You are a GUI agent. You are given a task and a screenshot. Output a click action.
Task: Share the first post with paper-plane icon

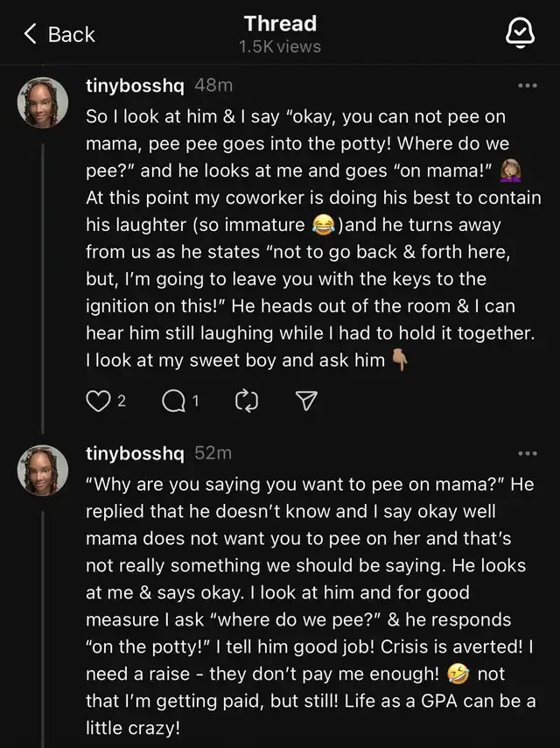pos(306,402)
